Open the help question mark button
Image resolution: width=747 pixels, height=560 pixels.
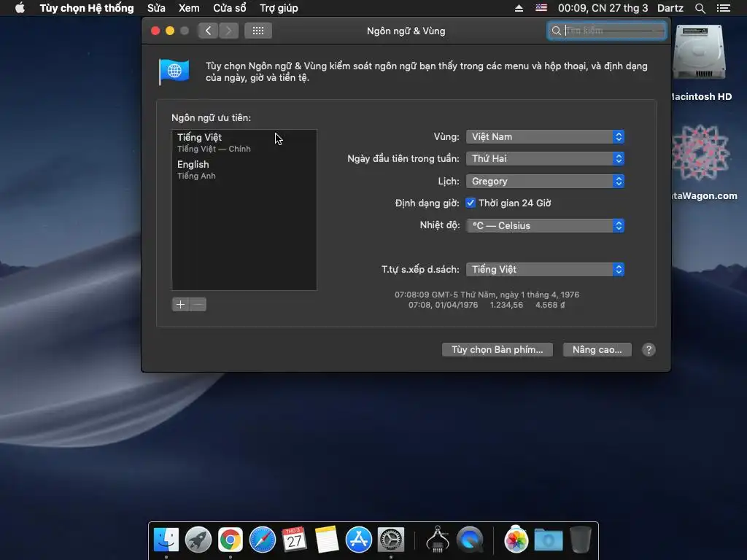coord(649,350)
